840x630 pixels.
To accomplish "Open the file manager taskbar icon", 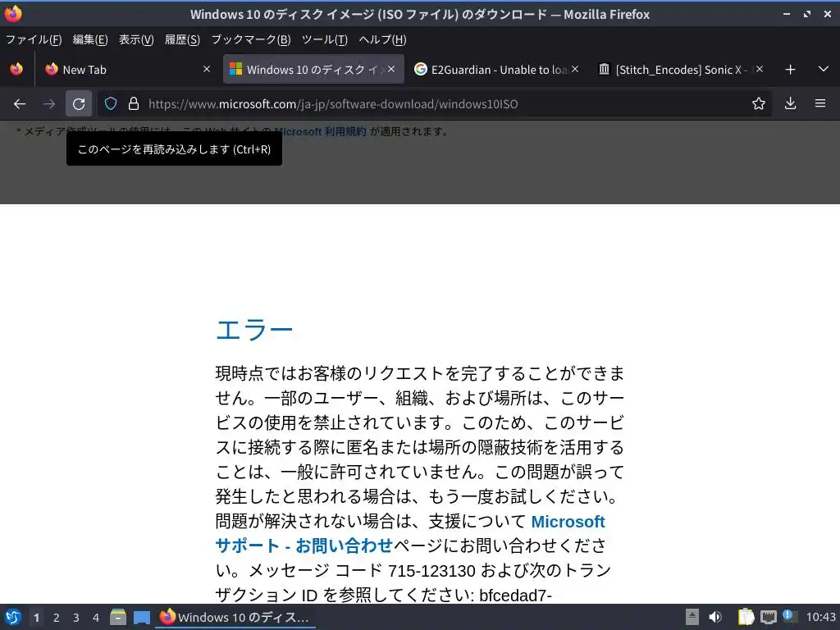I will click(118, 617).
